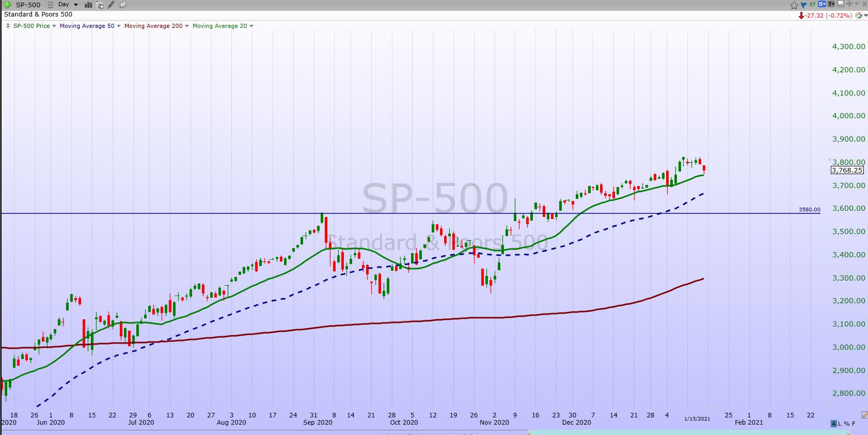Expand the Moving Average 50 dropdown

coord(119,26)
